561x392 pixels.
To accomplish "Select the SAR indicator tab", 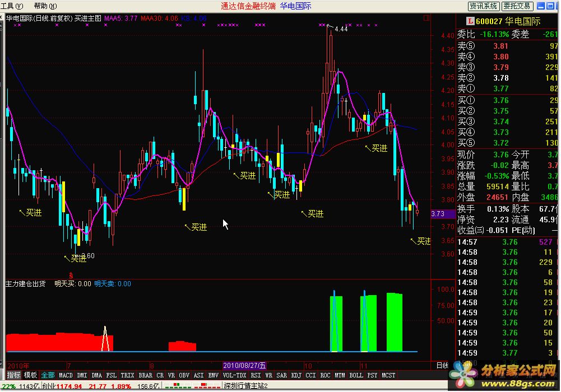I will [281, 375].
